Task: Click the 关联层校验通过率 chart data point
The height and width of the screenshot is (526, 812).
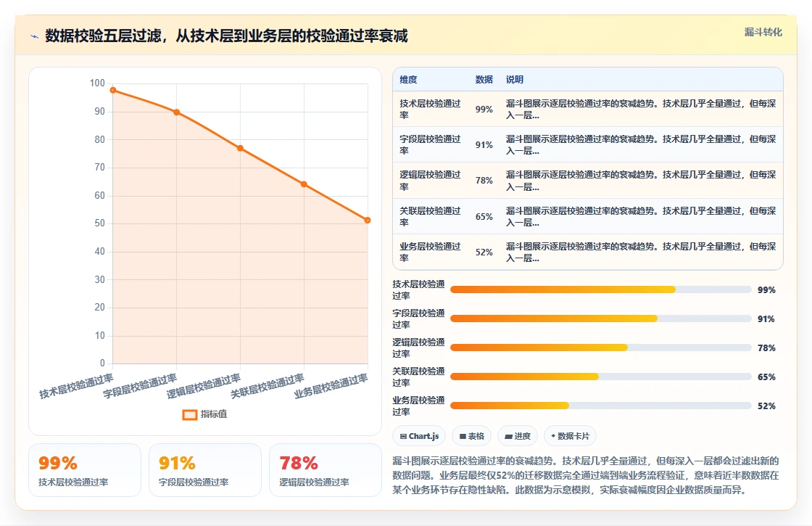Action: tap(304, 184)
